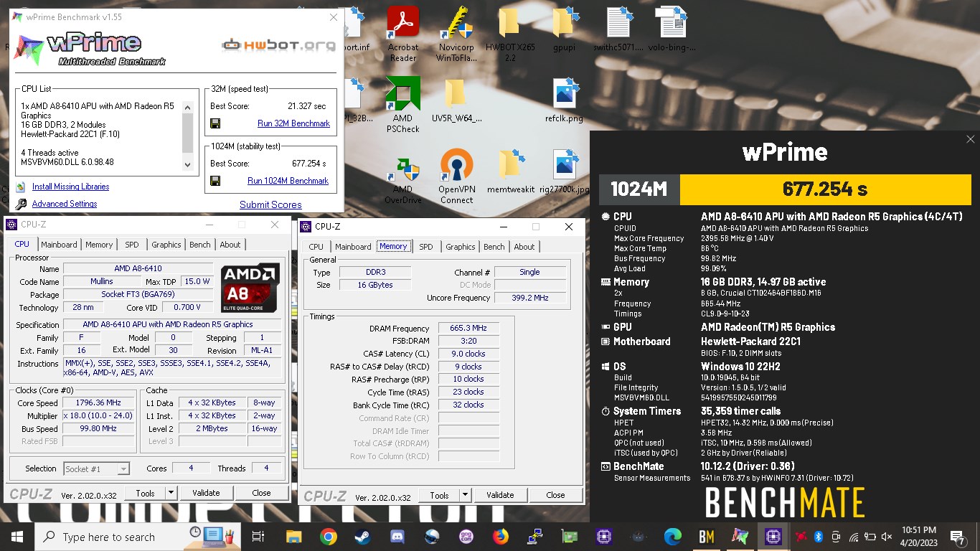Open the notification center icon
The height and width of the screenshot is (551, 980).
pyautogui.click(x=957, y=537)
